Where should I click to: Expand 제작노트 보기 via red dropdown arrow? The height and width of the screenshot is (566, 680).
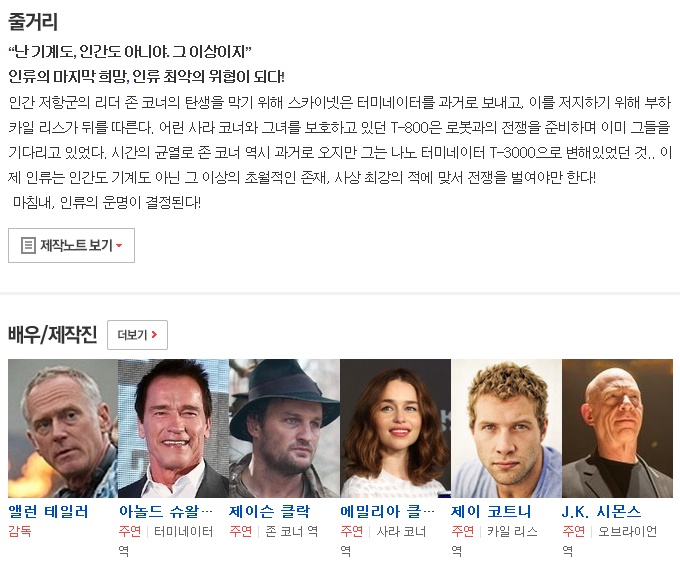119,246
